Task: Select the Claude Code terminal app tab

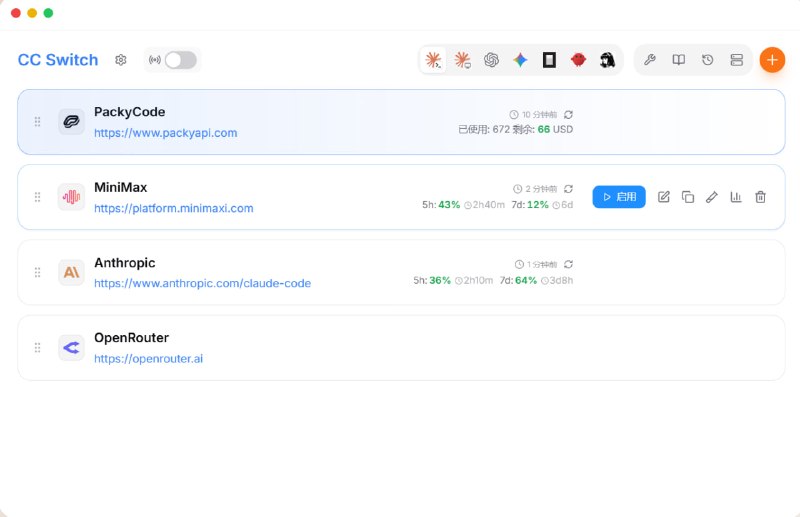Action: 433,60
